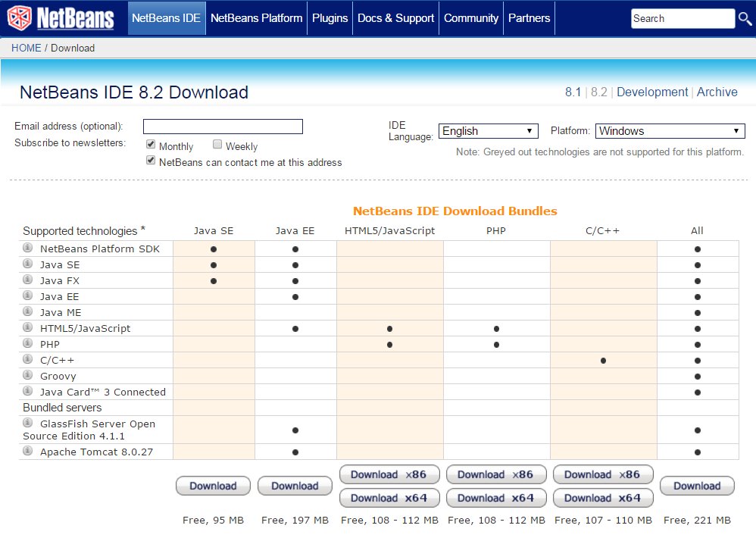This screenshot has width=756, height=541.
Task: Open info icon for Java ME row
Action: tap(28, 311)
